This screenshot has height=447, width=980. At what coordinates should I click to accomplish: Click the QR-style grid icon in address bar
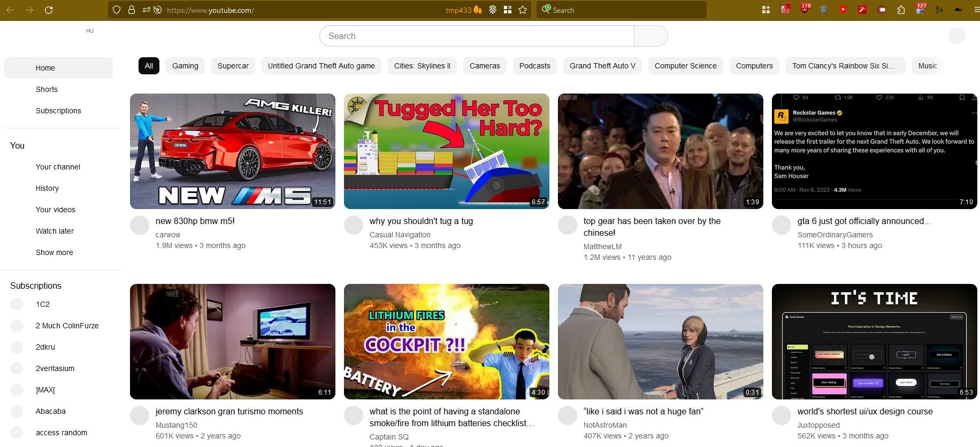pyautogui.click(x=508, y=10)
